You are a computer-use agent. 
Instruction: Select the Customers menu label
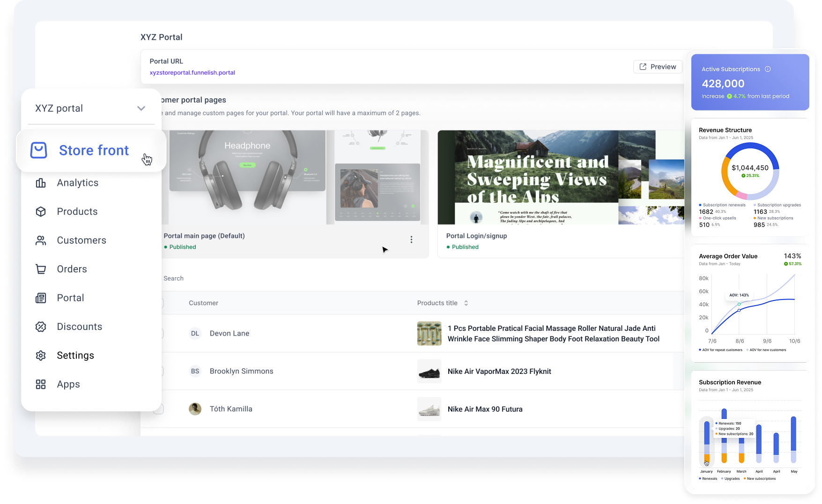(x=81, y=241)
